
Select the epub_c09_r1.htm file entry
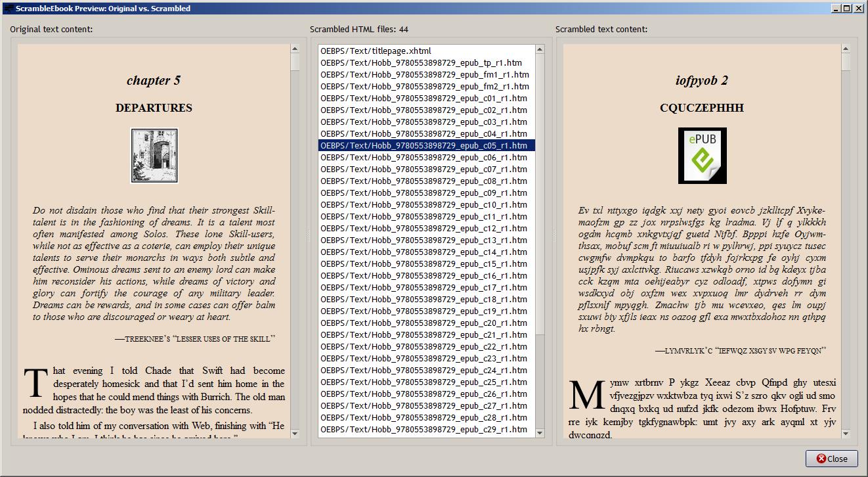point(427,193)
